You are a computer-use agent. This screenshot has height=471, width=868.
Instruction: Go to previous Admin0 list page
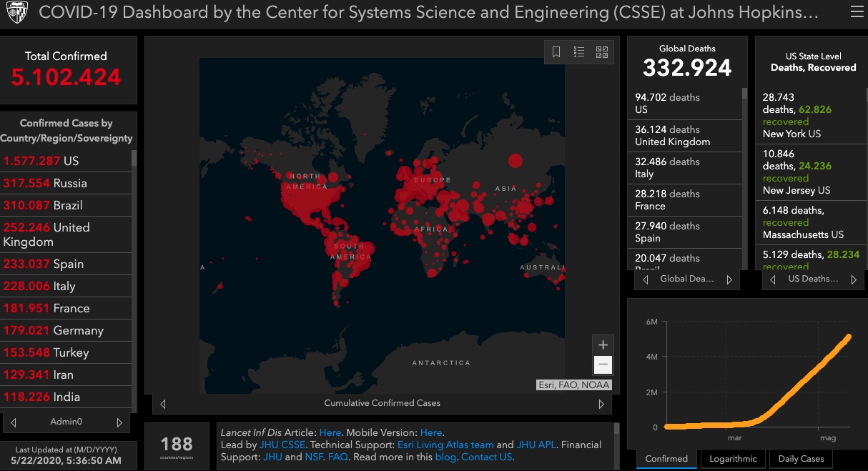(x=13, y=422)
